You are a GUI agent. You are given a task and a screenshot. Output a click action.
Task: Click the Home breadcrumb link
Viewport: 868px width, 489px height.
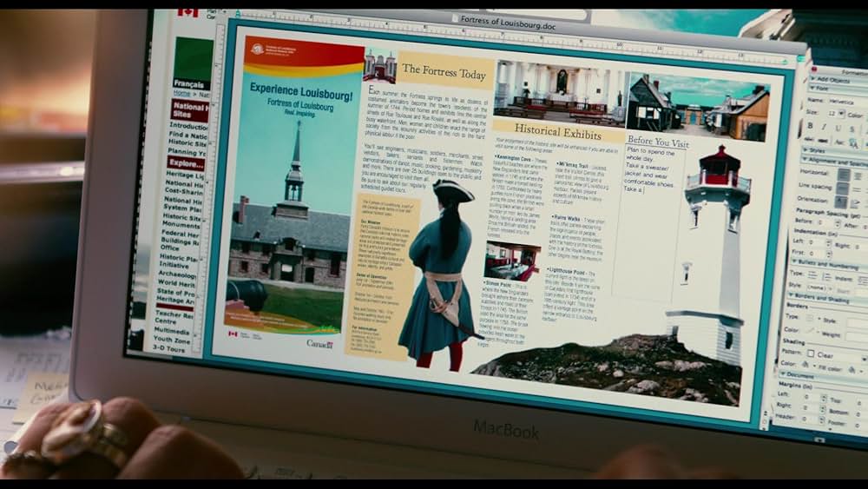point(181,94)
